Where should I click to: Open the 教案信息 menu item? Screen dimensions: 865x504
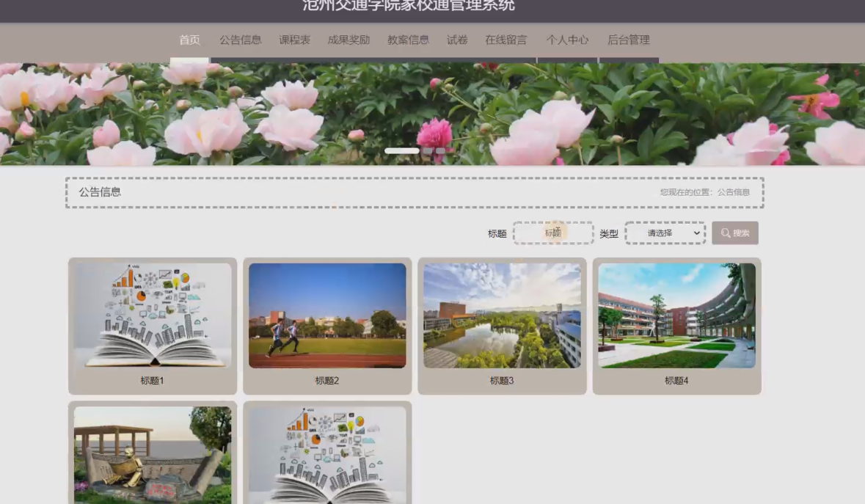click(x=408, y=40)
